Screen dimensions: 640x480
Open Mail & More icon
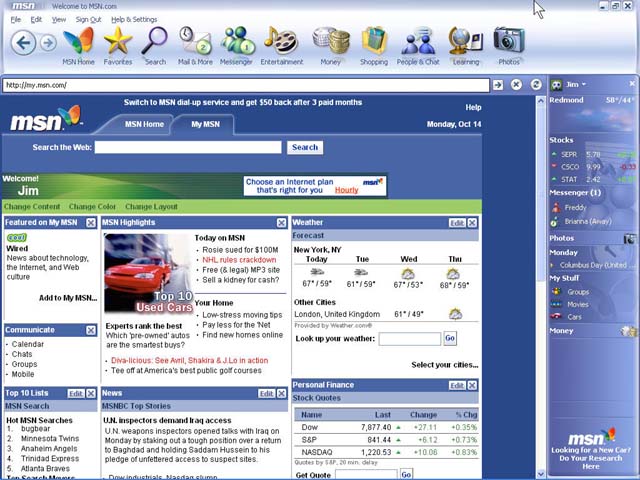click(x=195, y=46)
